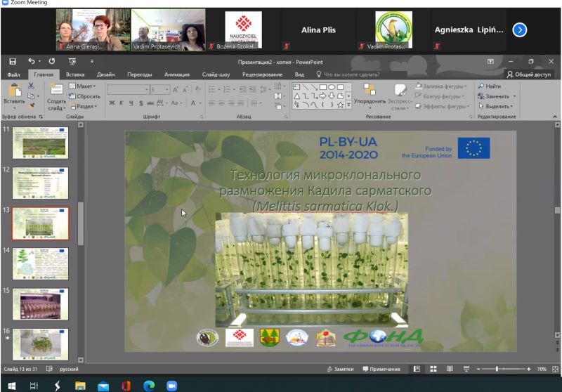
Task: Open the Insert (Вставка) ribbon tab
Action: (75, 74)
